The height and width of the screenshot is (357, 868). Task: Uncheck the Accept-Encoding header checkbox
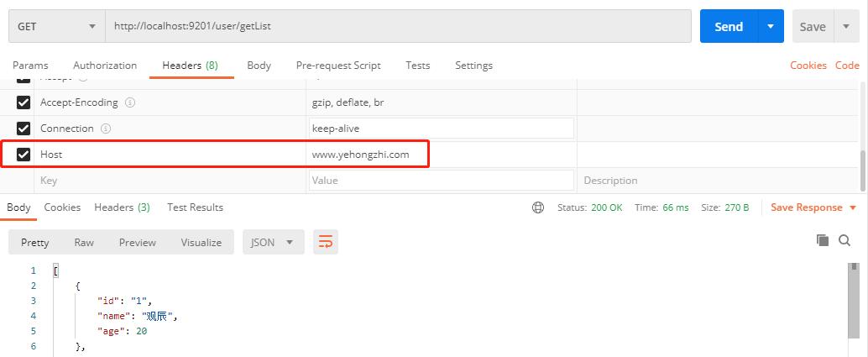(24, 102)
